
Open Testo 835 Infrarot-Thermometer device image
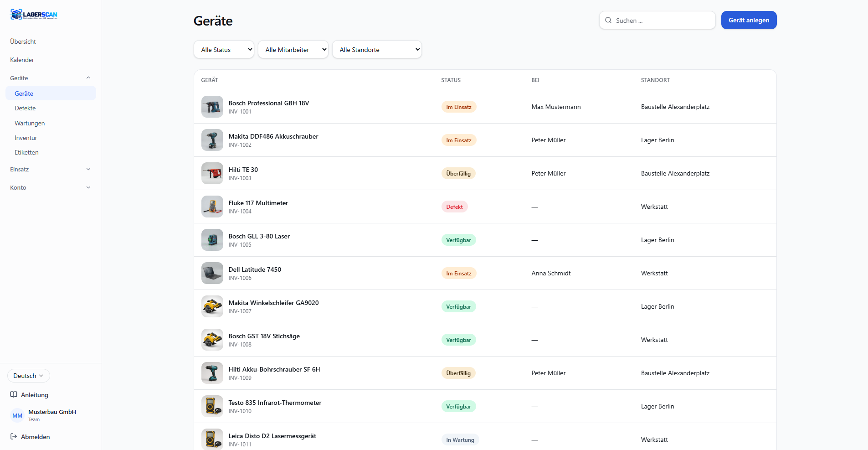click(212, 406)
